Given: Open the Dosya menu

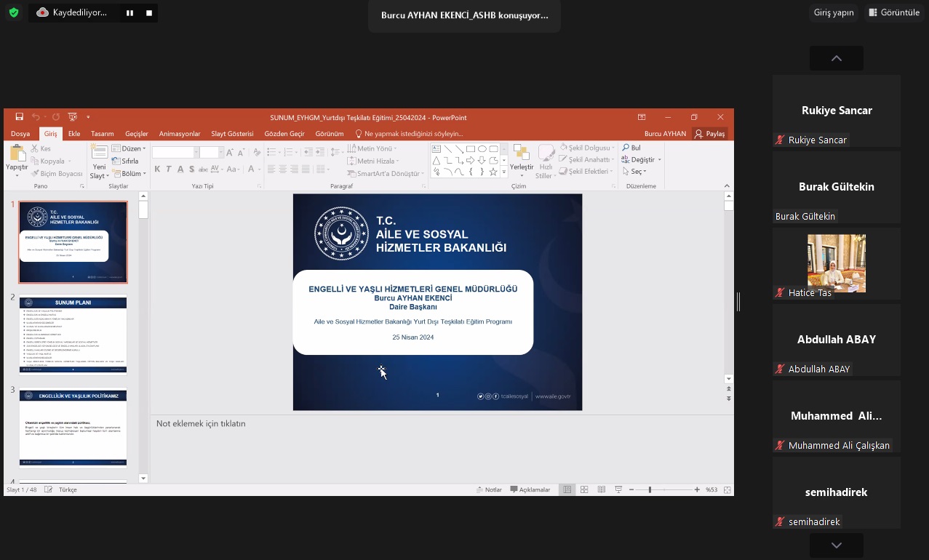Looking at the screenshot, I should point(20,134).
